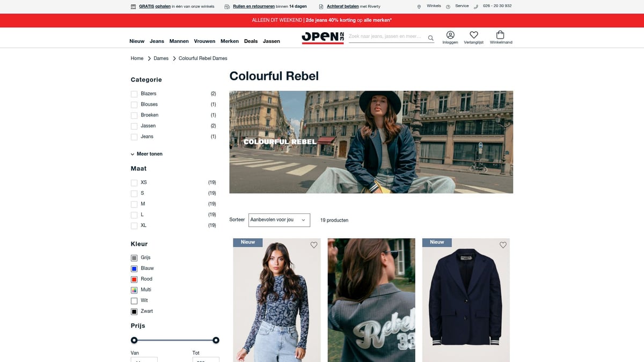Click the jeans search input field

386,37
